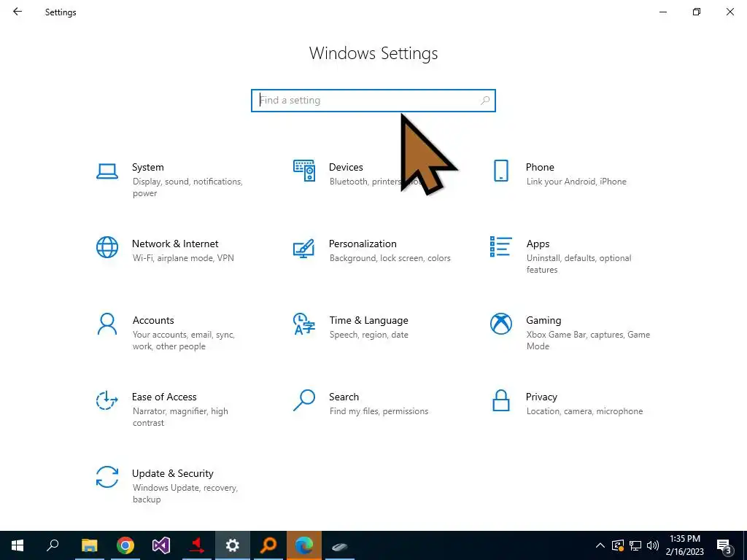
Task: Show hidden system tray icons
Action: tap(600, 545)
